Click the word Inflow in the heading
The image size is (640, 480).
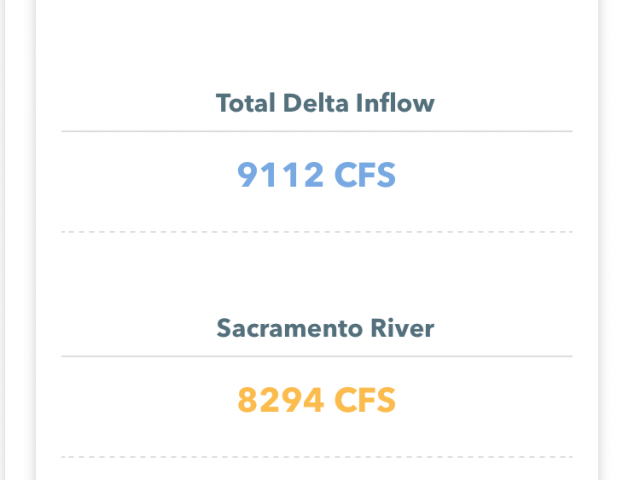(x=395, y=103)
